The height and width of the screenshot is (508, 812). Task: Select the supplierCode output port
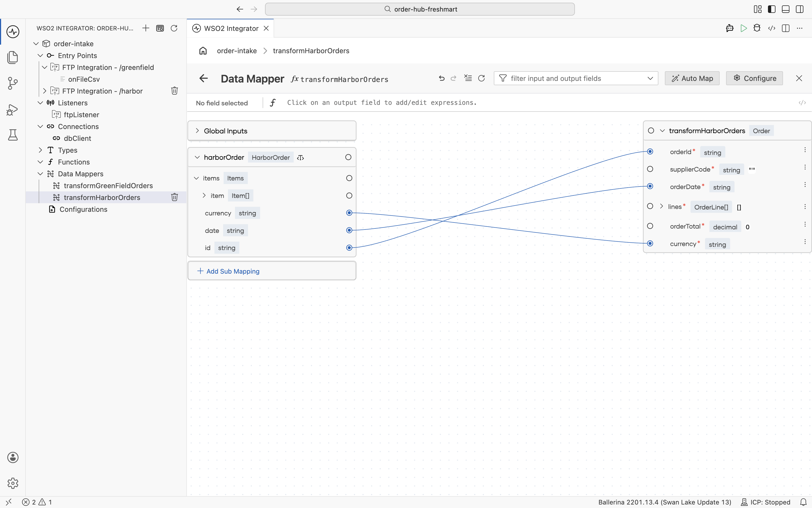[650, 169]
